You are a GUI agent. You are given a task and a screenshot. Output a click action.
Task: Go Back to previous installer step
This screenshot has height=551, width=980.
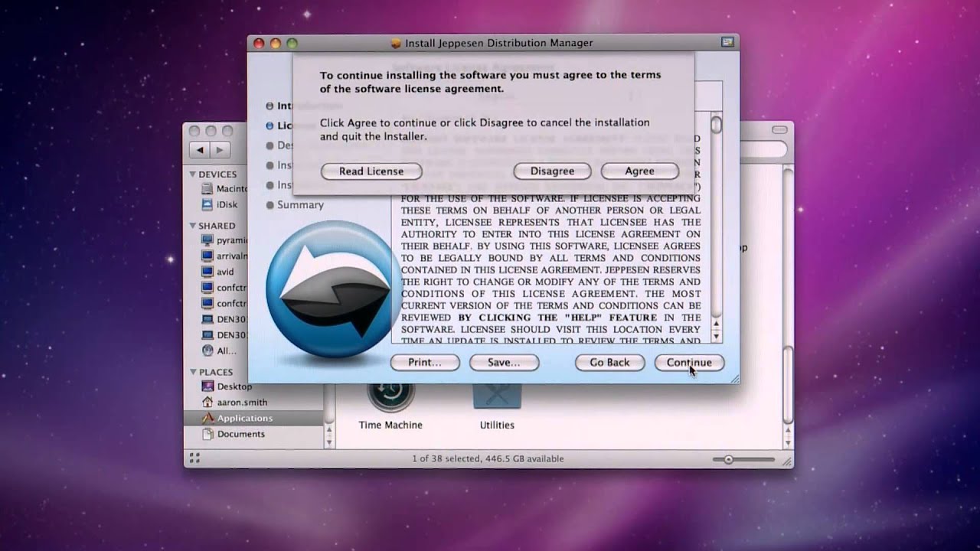click(x=609, y=363)
